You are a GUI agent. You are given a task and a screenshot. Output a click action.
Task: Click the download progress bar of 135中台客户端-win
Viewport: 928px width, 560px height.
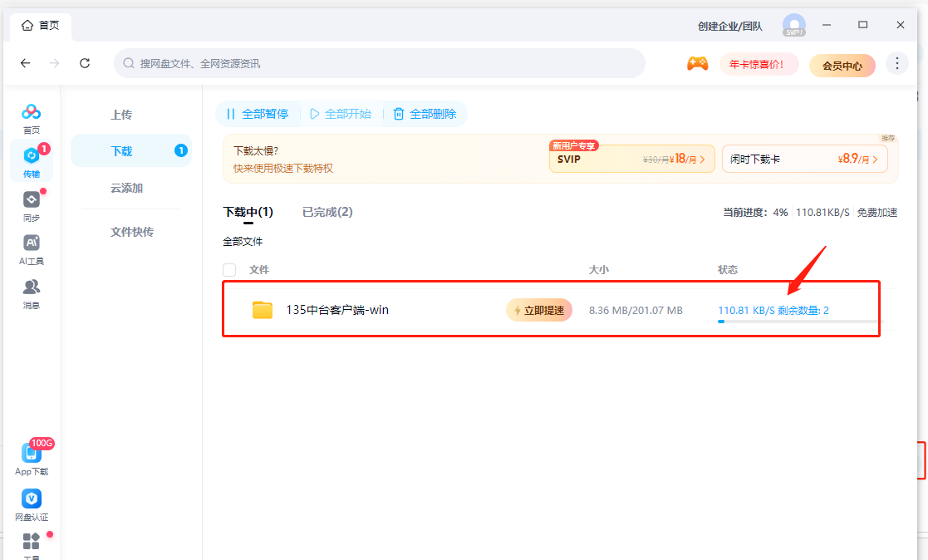pos(799,322)
